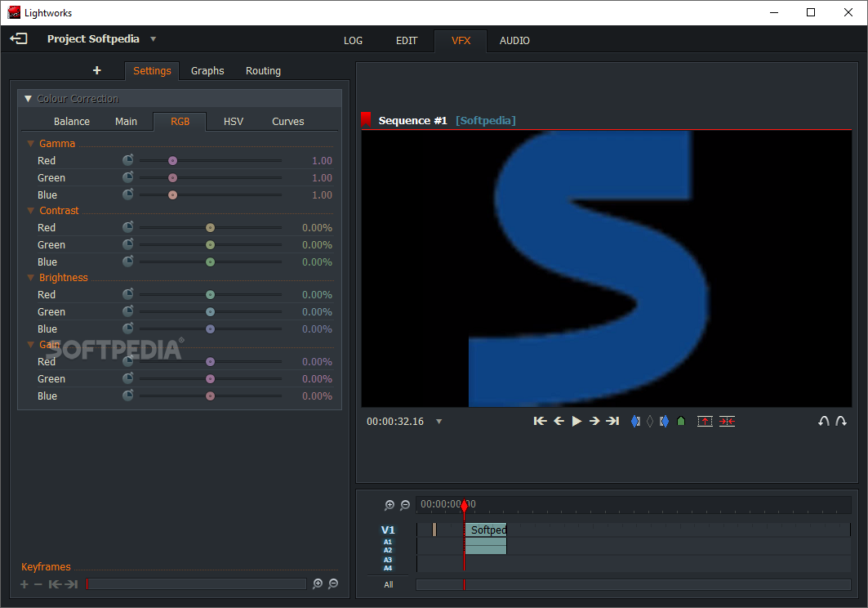Undo the last action in viewer
The height and width of the screenshot is (608, 868).
click(823, 421)
